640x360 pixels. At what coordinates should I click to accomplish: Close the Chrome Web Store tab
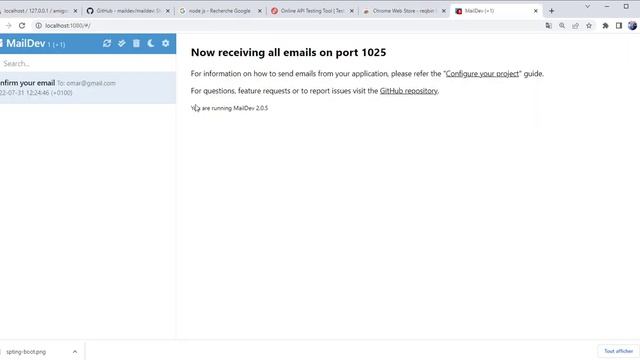click(x=444, y=11)
